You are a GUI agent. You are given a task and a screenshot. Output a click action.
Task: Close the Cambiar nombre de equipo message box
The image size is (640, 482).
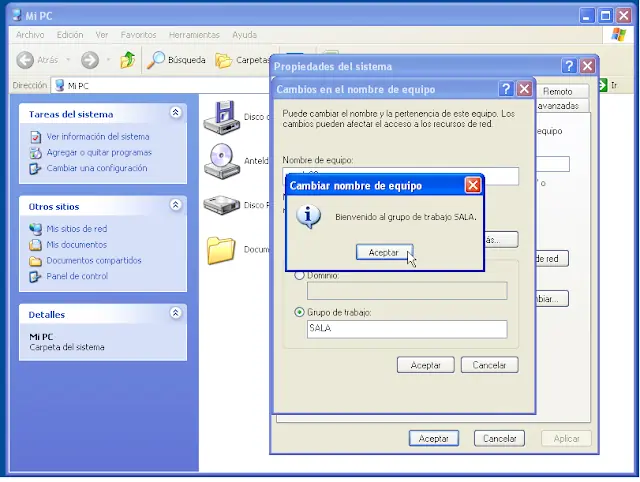tap(473, 185)
